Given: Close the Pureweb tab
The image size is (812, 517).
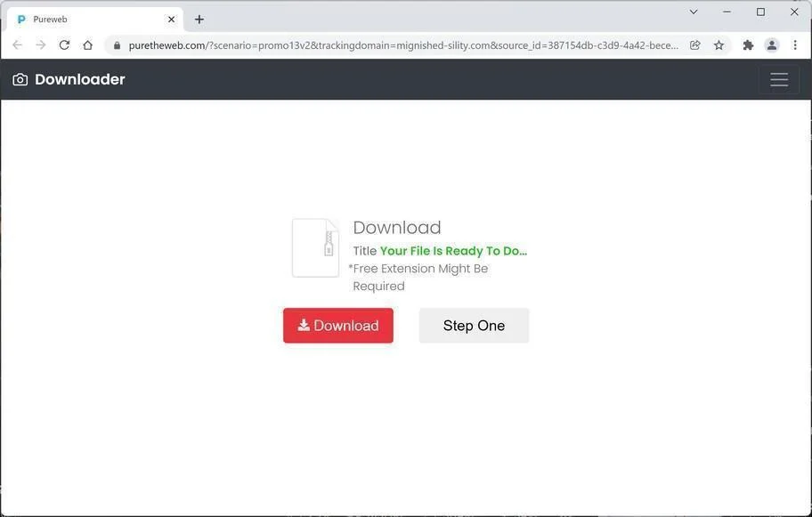Looking at the screenshot, I should point(172,20).
